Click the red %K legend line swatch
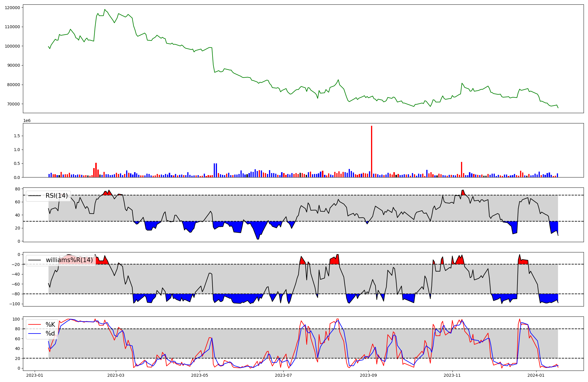 pyautogui.click(x=34, y=325)
